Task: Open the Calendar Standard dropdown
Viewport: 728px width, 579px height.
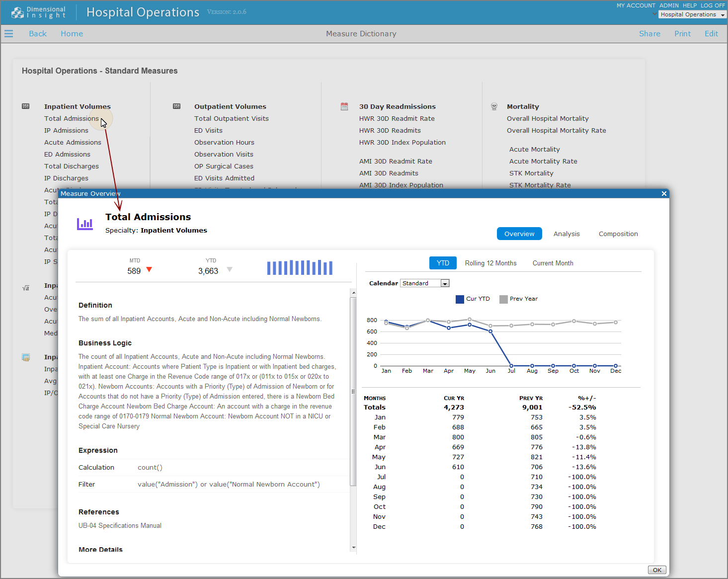Action: tap(445, 283)
